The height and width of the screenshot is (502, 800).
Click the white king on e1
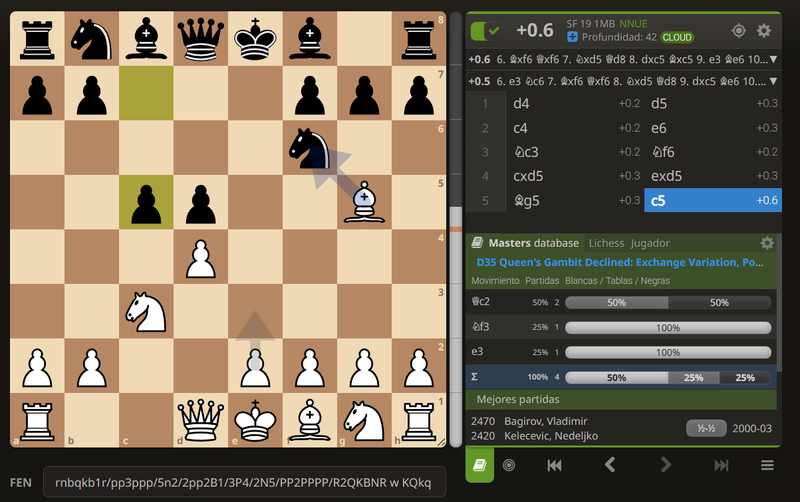(255, 420)
